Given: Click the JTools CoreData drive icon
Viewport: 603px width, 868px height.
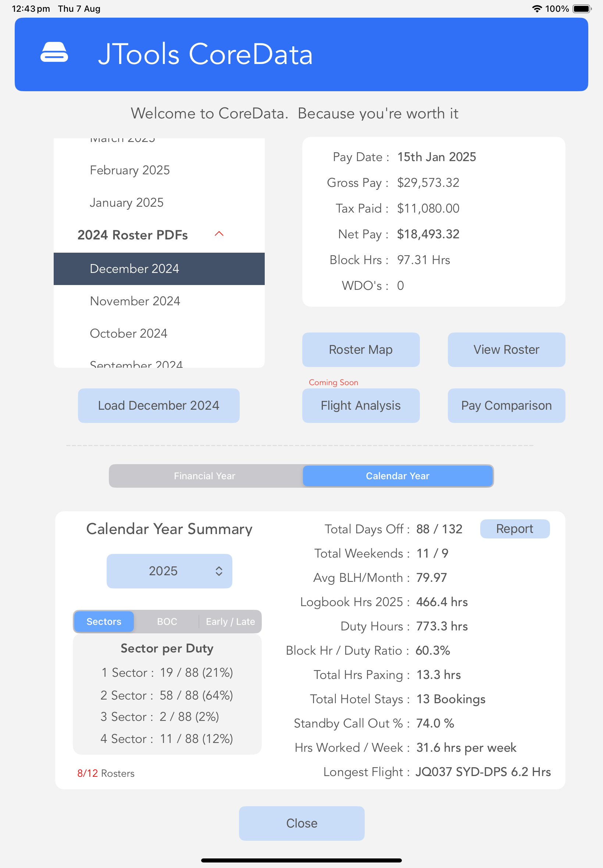Looking at the screenshot, I should [54, 53].
